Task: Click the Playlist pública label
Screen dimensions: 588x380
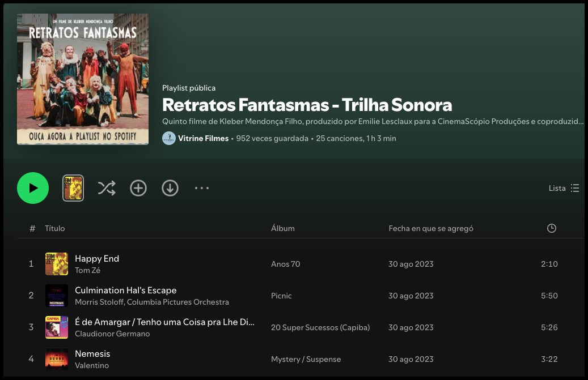Action: [x=189, y=88]
